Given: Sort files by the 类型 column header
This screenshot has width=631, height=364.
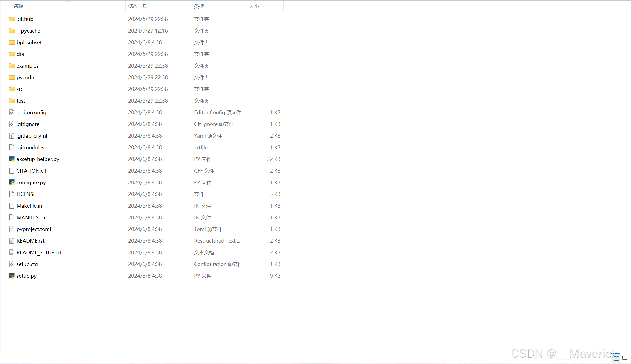Looking at the screenshot, I should pyautogui.click(x=199, y=6).
